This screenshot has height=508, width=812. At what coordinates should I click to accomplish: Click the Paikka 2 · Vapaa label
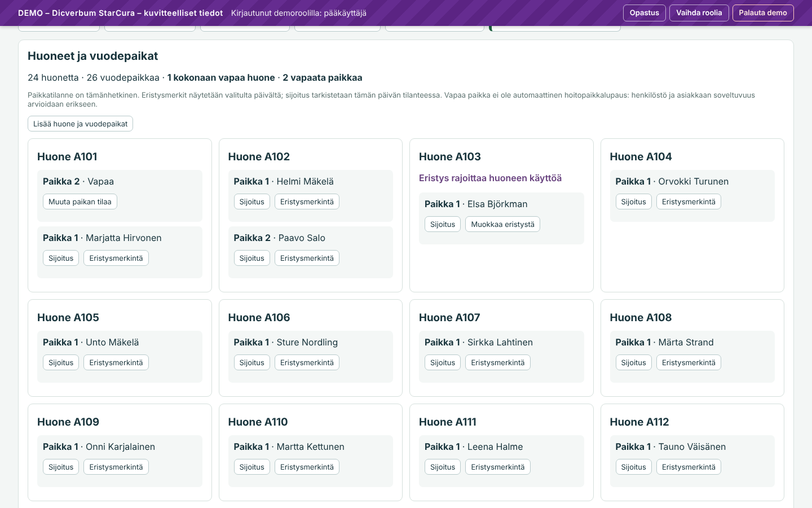click(78, 181)
